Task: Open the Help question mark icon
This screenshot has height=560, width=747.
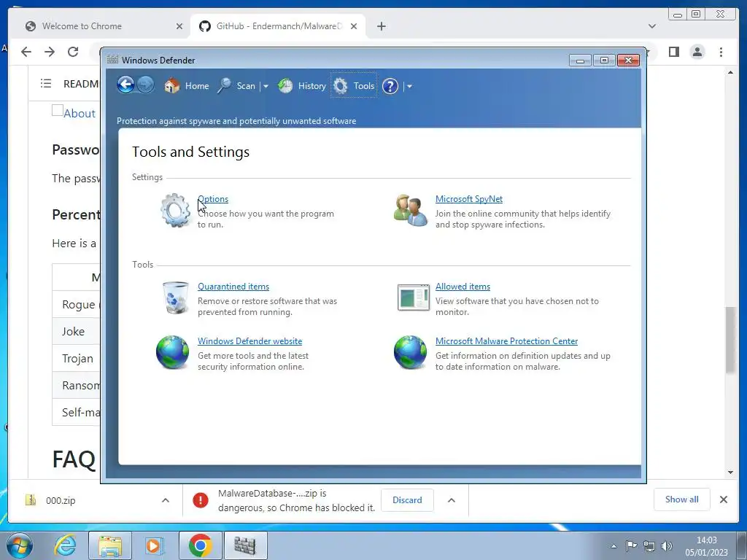Action: coord(390,86)
